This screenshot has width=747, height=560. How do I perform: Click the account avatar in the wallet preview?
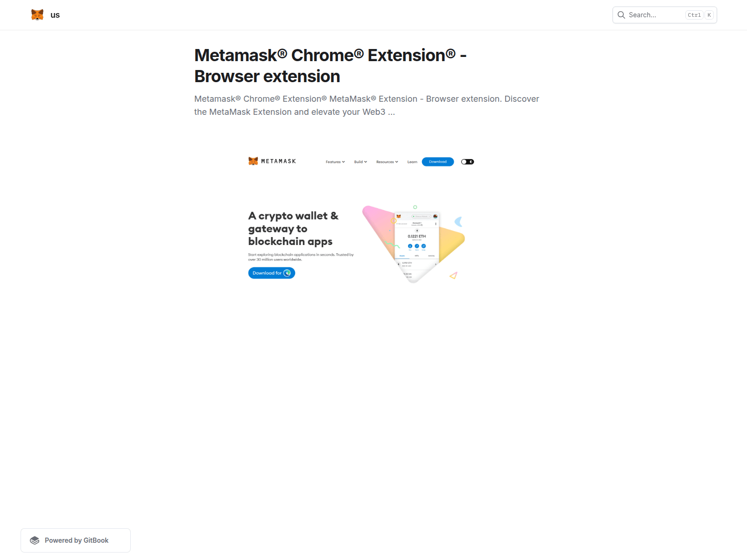[435, 217]
